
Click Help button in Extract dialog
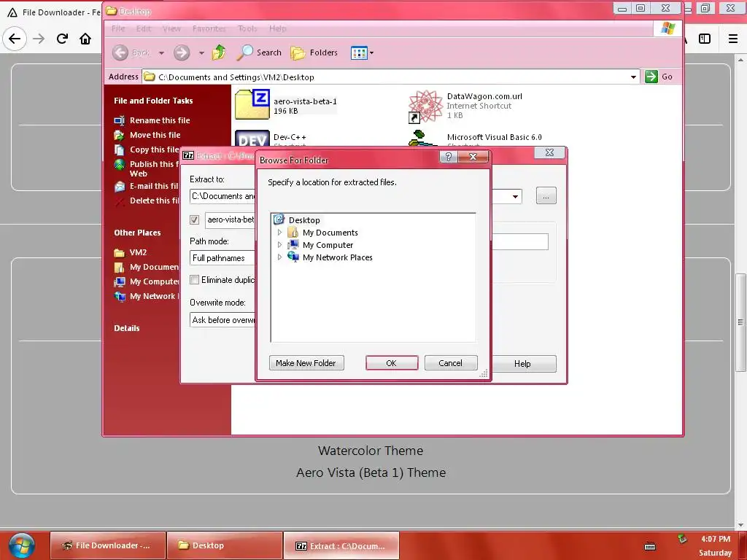coord(523,364)
